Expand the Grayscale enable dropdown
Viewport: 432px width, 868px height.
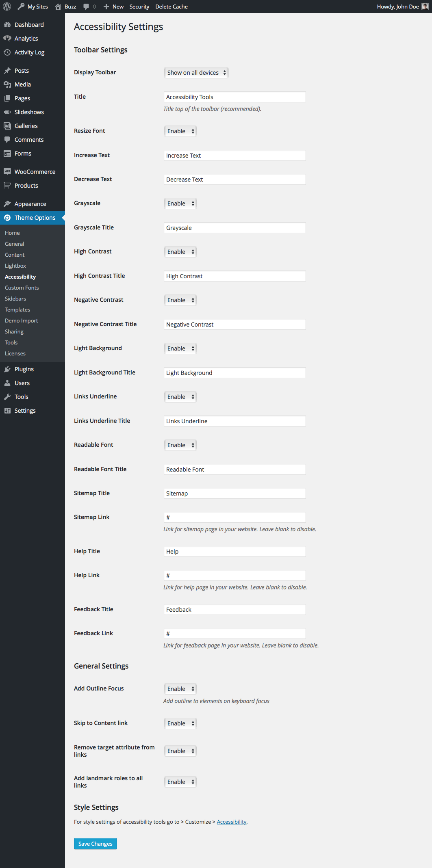180,203
